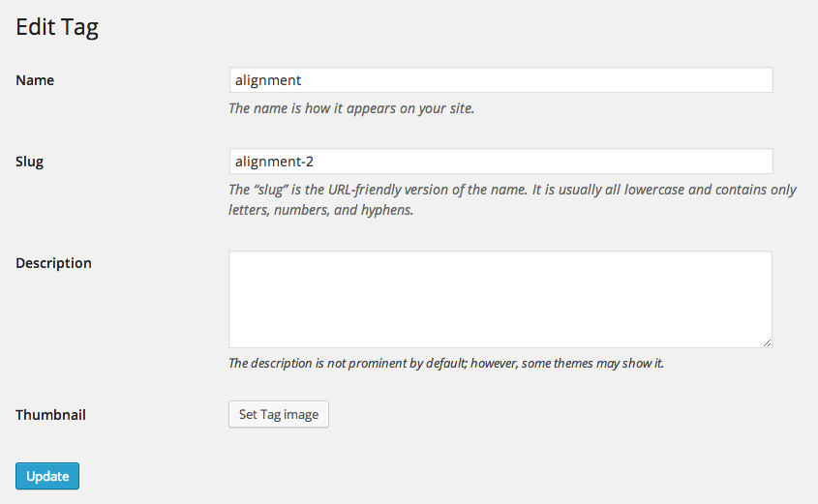Screen dimensions: 818x504
Task: Focus the Slug input field
Action: 500,162
